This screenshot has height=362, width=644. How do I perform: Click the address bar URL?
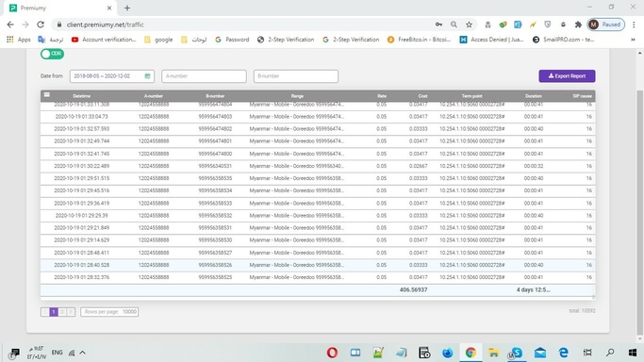(106, 25)
